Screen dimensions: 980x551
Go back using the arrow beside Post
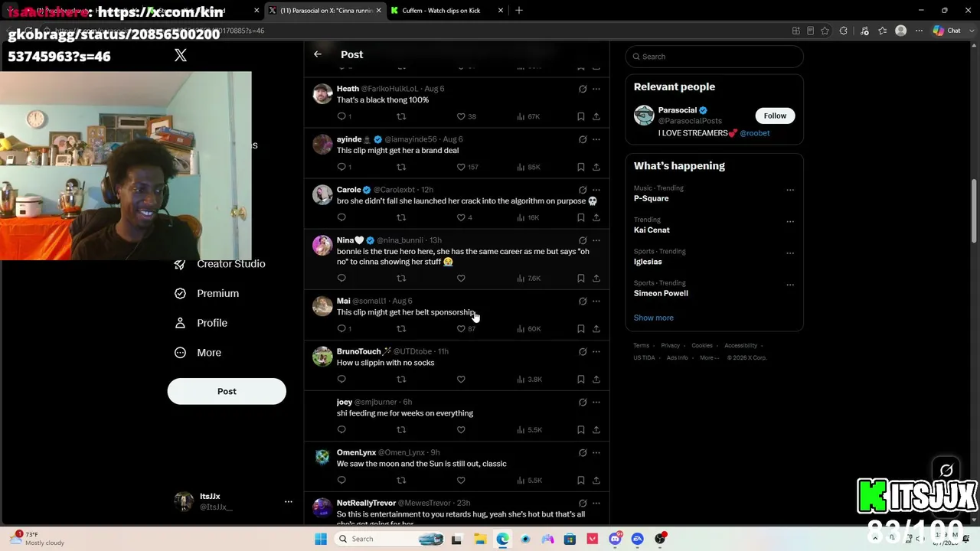point(318,54)
